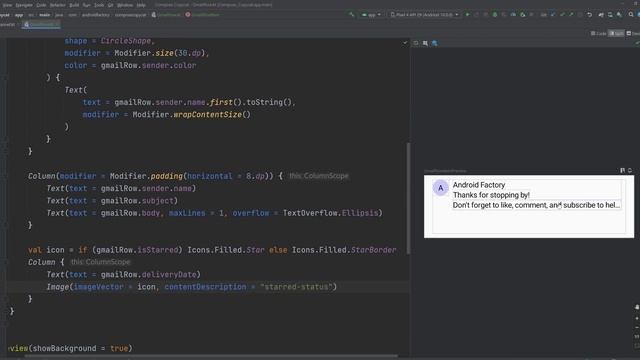Click the editor horizontal scrollbar
The width and height of the screenshot is (640, 360).
tap(211, 356)
